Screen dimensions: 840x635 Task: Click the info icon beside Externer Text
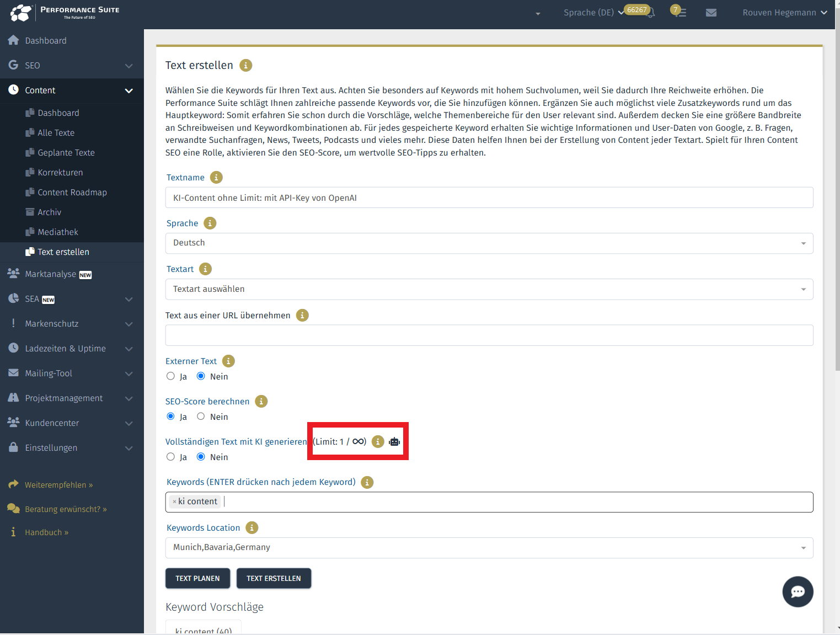(x=228, y=361)
